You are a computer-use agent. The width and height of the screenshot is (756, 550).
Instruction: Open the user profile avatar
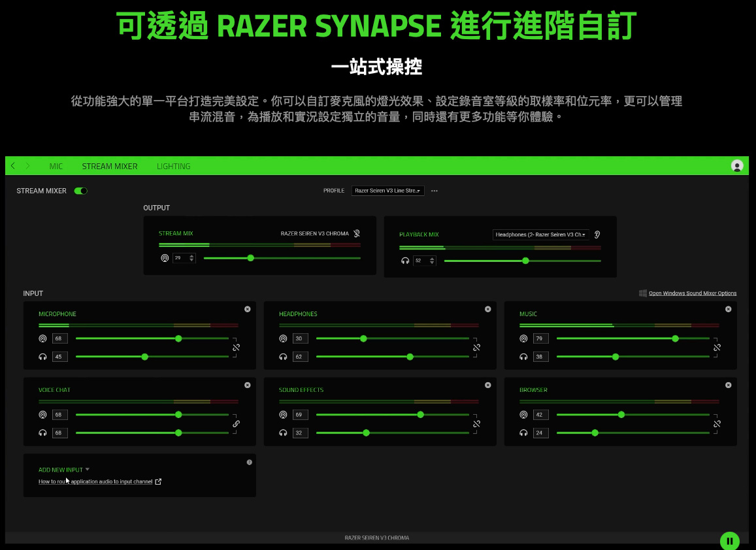tap(736, 166)
